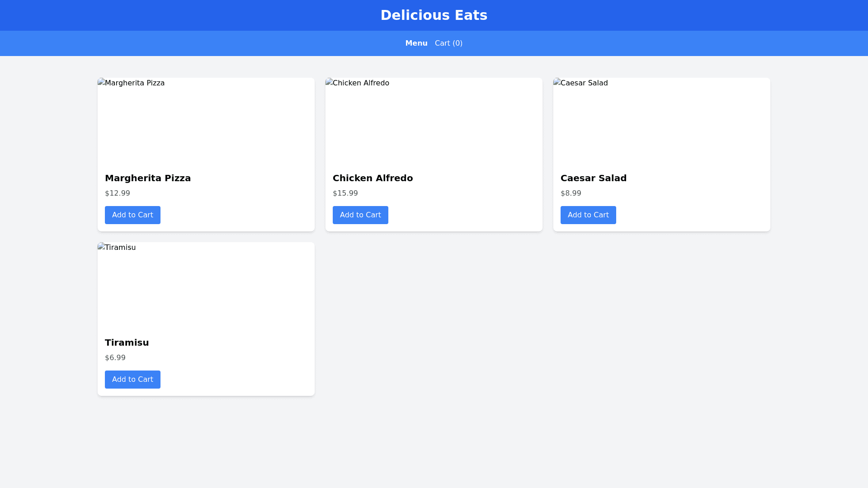The width and height of the screenshot is (868, 488).
Task: Click the Caesar Salad item heading
Action: click(x=593, y=178)
